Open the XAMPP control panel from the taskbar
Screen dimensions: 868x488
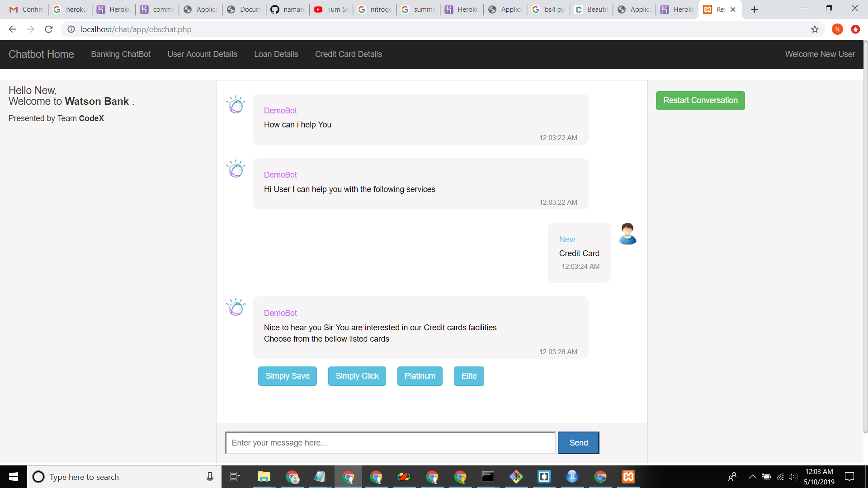point(628,477)
